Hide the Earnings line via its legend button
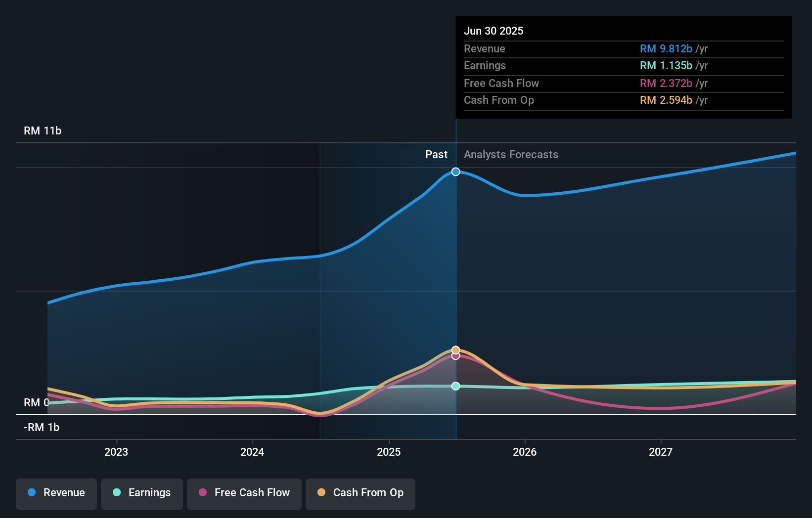Viewport: 812px width, 518px height. (x=141, y=493)
